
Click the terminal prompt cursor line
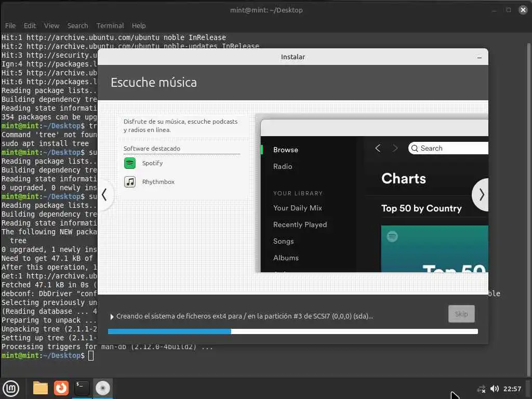coord(47,355)
